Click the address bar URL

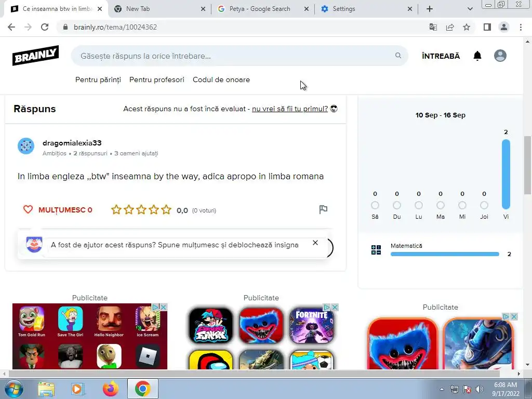pyautogui.click(x=115, y=27)
